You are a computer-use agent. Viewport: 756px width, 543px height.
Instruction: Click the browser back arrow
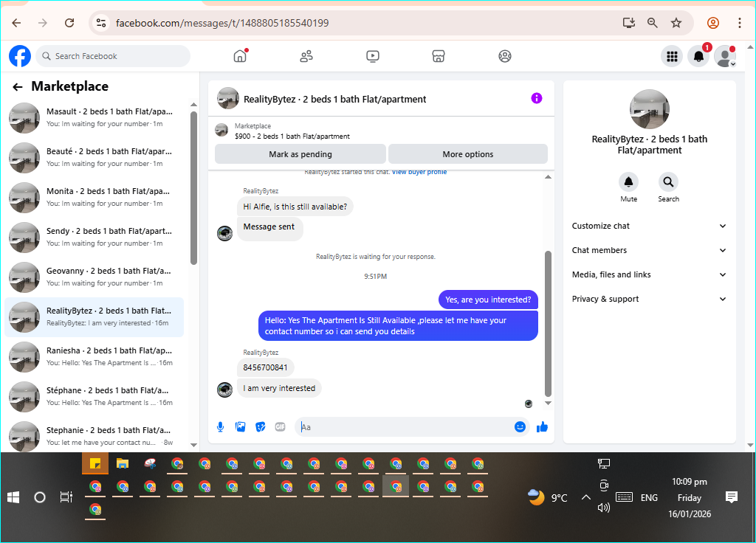pos(16,23)
